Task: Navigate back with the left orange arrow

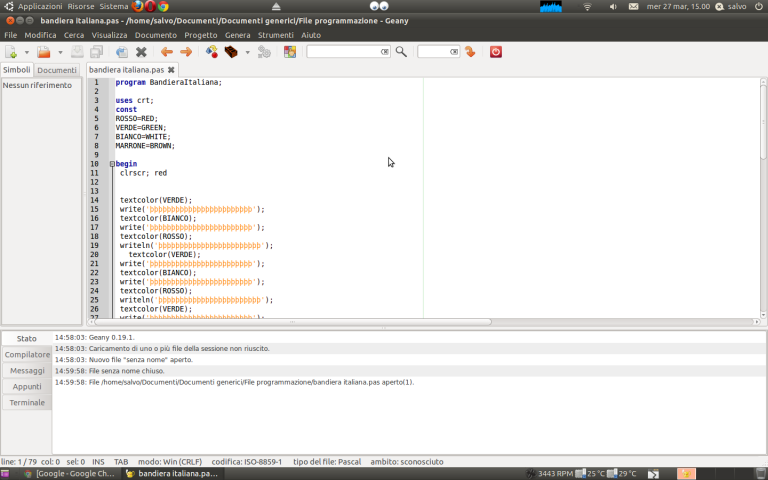Action: pyautogui.click(x=167, y=52)
